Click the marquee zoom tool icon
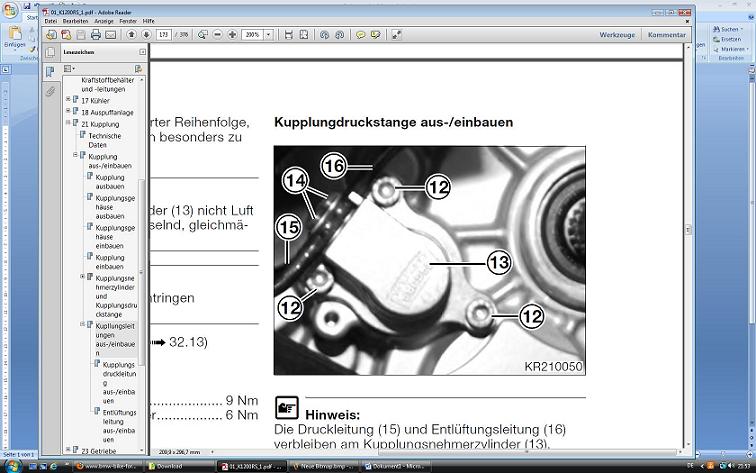Viewport: 756px width, 473px height. pos(203,35)
